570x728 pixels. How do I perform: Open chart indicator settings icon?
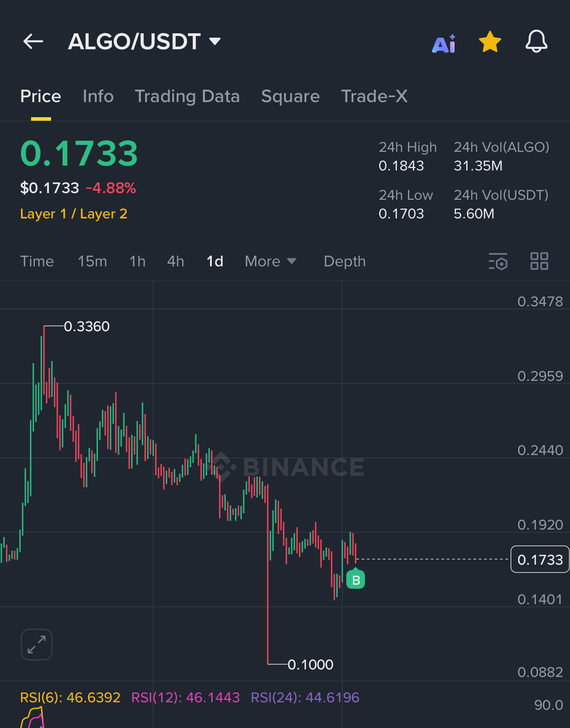[x=498, y=261]
